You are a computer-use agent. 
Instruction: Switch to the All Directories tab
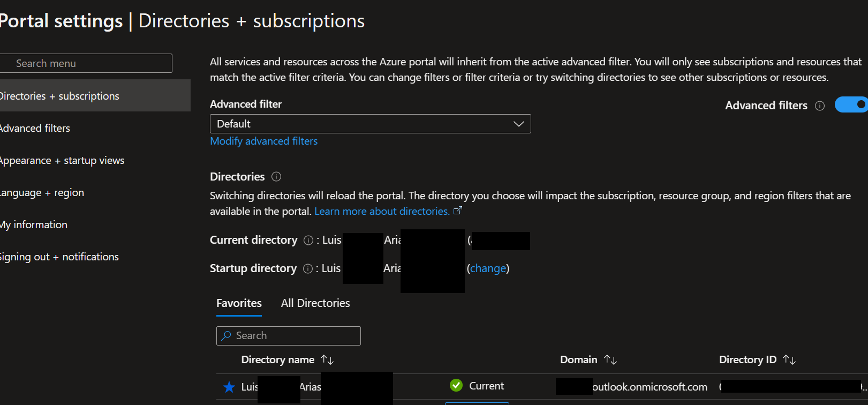pos(315,303)
